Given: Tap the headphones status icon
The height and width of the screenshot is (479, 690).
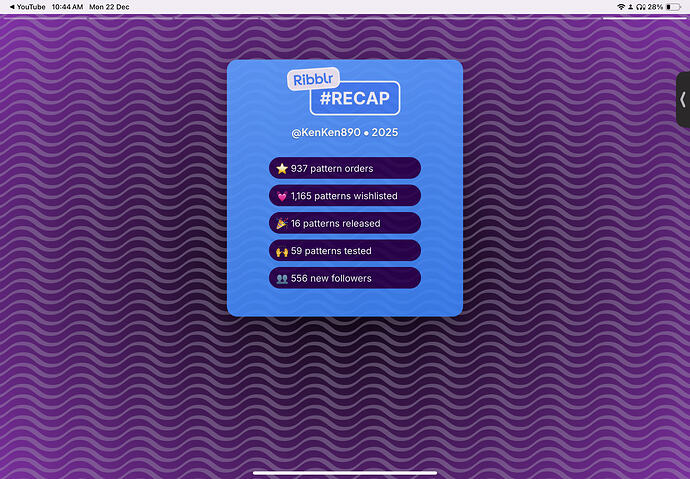Looking at the screenshot, I should pyautogui.click(x=641, y=7).
